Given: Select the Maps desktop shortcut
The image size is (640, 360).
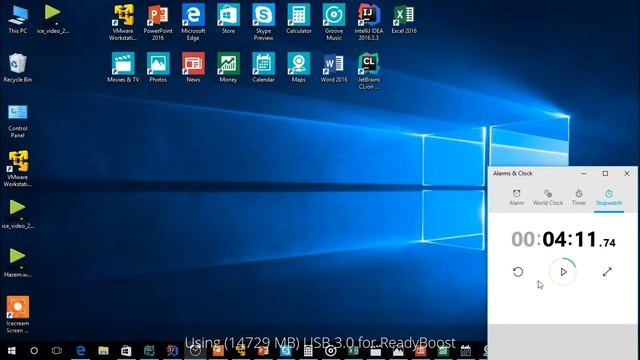Looking at the screenshot, I should 298,68.
